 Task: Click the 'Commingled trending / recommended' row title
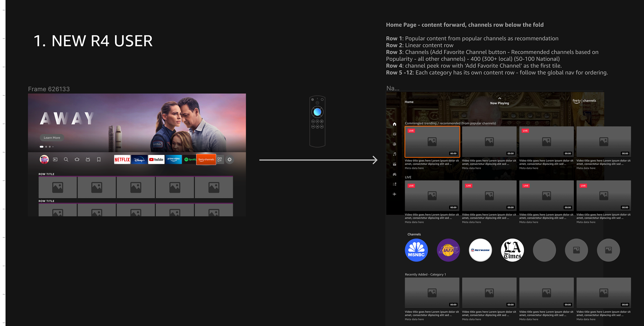tap(450, 123)
